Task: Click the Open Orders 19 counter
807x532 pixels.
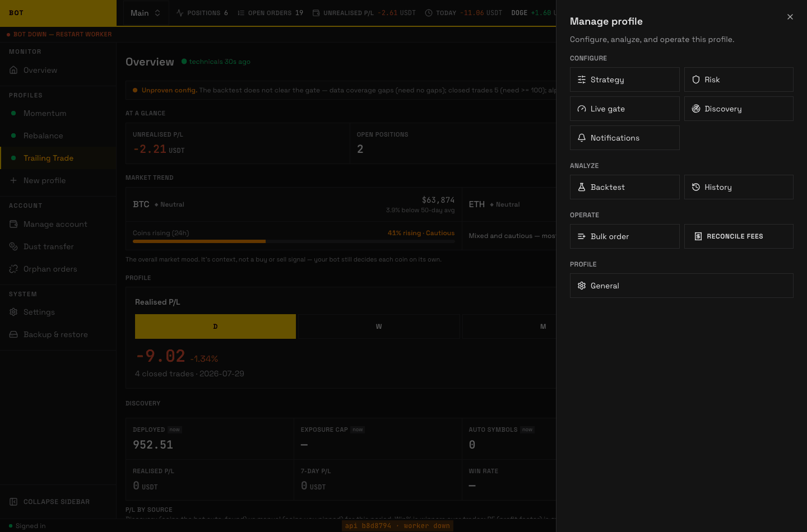Action: (271, 13)
